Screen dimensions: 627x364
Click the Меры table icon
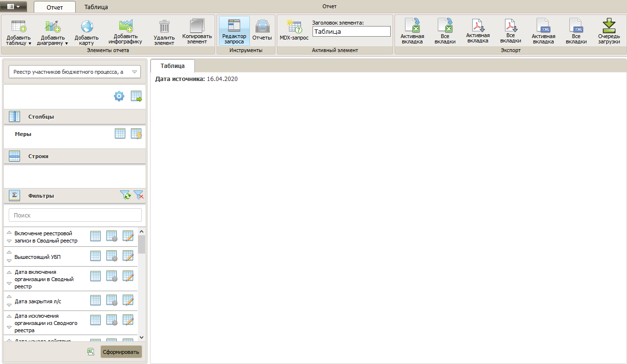point(120,134)
